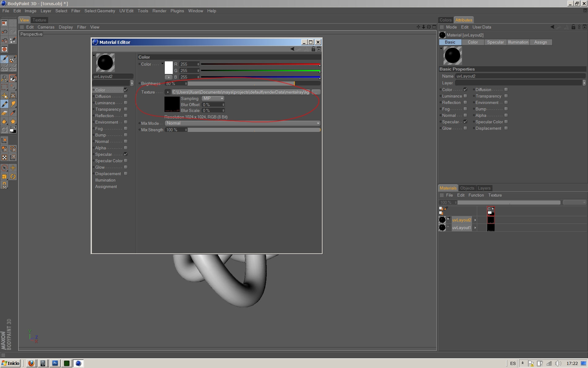
Task: Open Layer arrow in Attributes panel
Action: tap(584, 83)
